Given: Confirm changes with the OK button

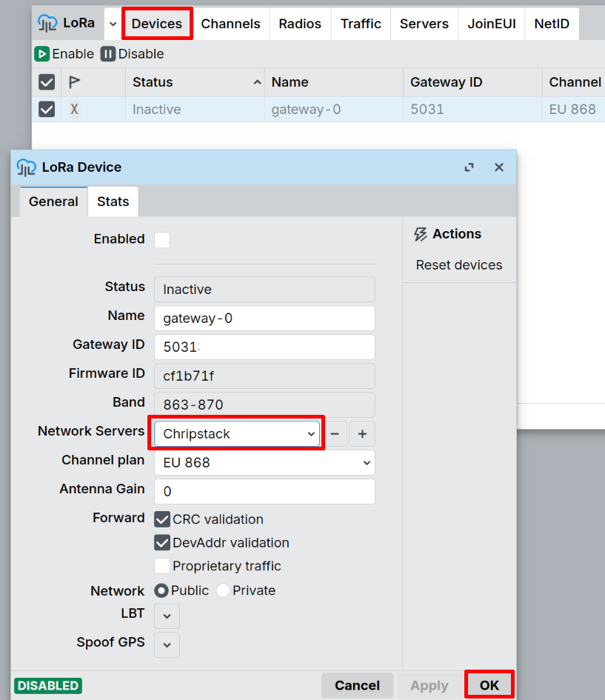Looking at the screenshot, I should (x=489, y=685).
